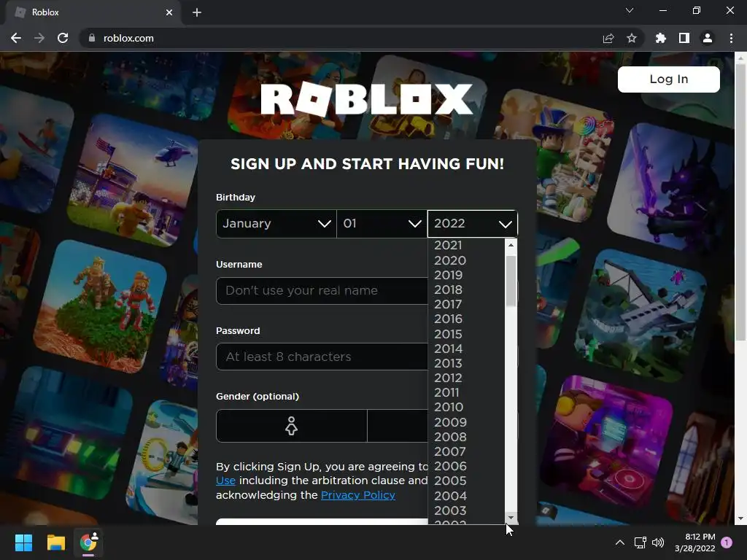747x560 pixels.
Task: Pick 2012 in the year list
Action: coord(466,378)
